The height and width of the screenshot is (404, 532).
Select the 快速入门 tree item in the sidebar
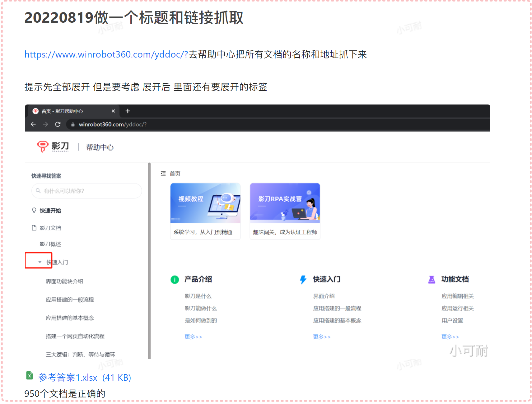(x=57, y=262)
